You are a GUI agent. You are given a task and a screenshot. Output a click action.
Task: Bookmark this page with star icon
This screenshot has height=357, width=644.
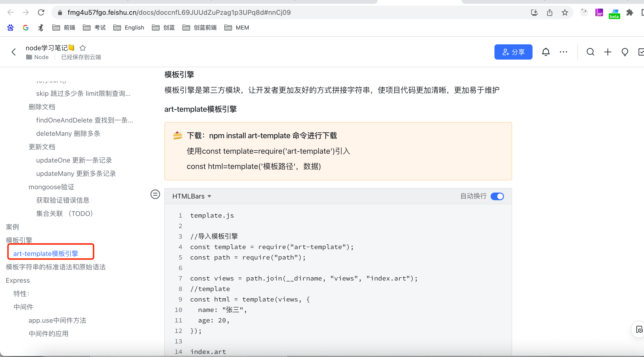[x=565, y=12]
